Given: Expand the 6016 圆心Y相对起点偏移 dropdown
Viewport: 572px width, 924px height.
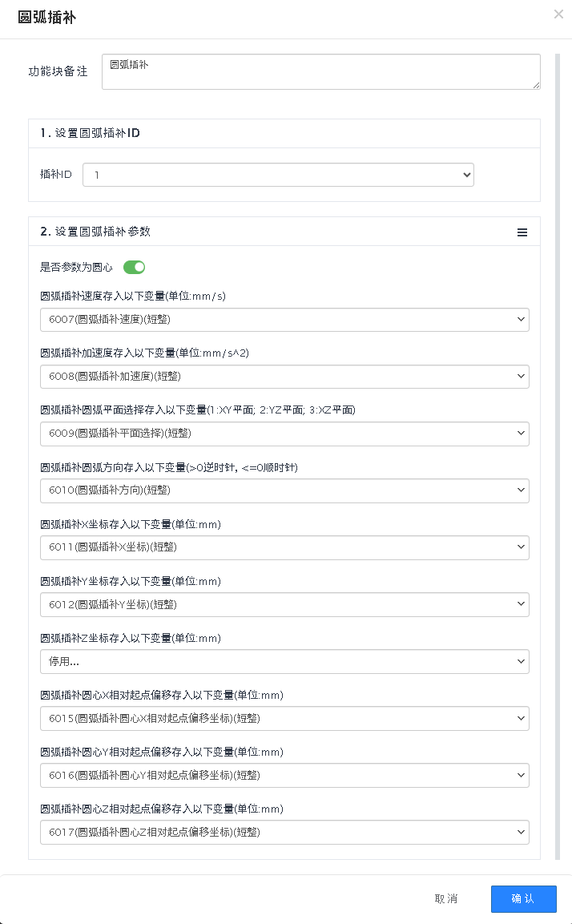Looking at the screenshot, I should click(284, 775).
